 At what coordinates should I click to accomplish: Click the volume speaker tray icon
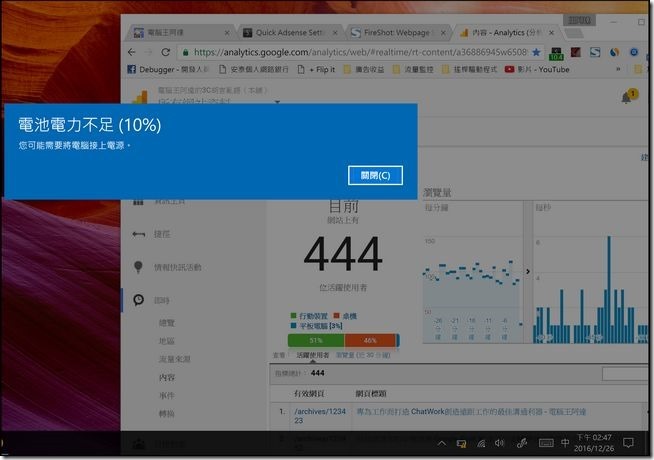click(x=500, y=443)
